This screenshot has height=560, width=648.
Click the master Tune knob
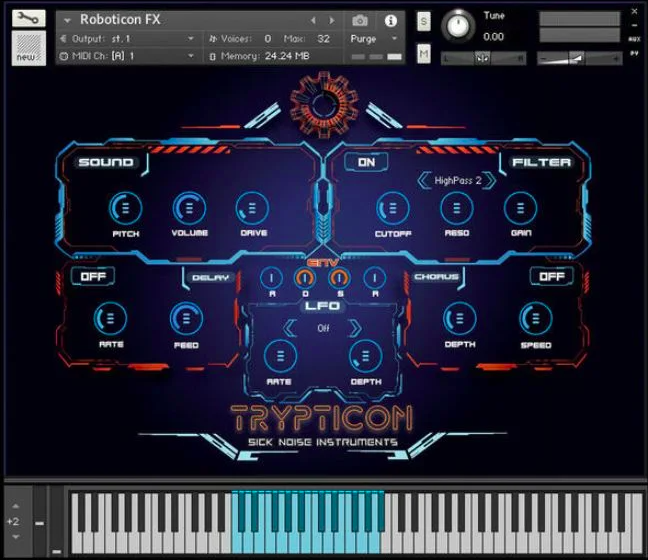458,26
